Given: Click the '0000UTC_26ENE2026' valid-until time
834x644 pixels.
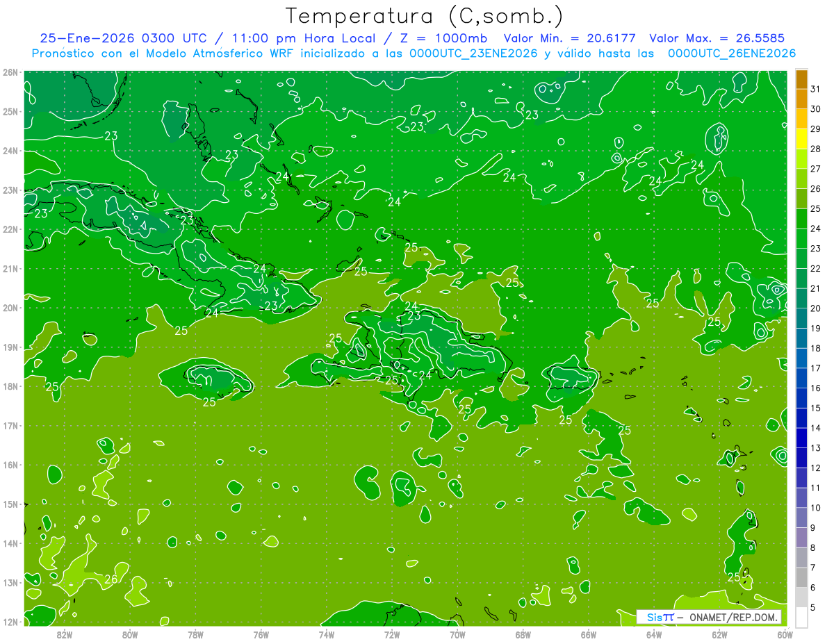Looking at the screenshot, I should [731, 53].
